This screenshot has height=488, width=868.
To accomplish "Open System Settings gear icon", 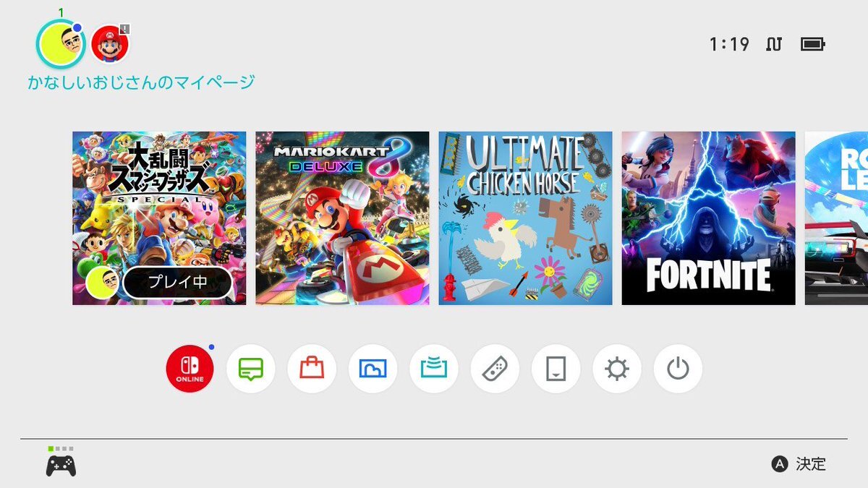I will (x=617, y=369).
